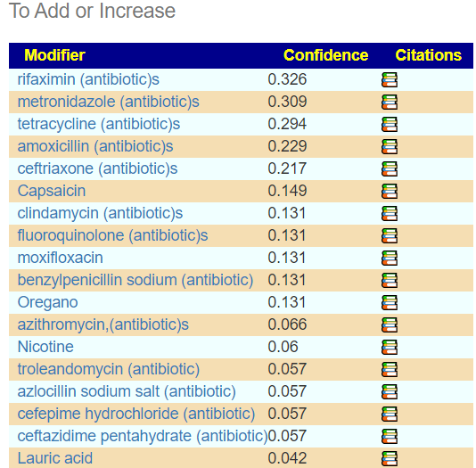This screenshot has width=476, height=468.
Task: View citations icon for Capsaicin
Action: (x=390, y=191)
